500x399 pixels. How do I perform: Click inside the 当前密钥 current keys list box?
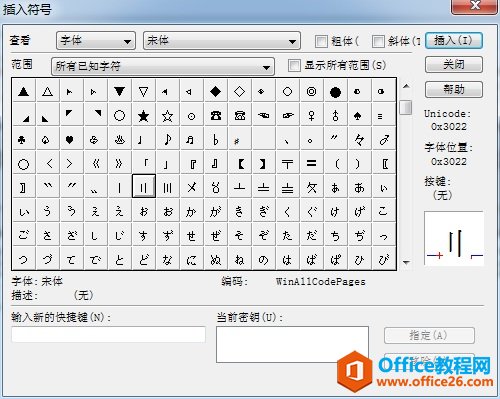point(292,344)
